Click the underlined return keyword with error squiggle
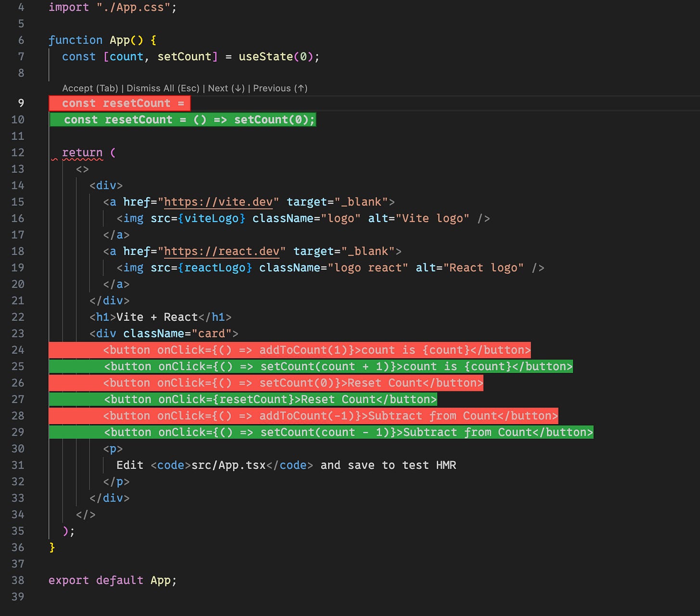 coord(82,152)
